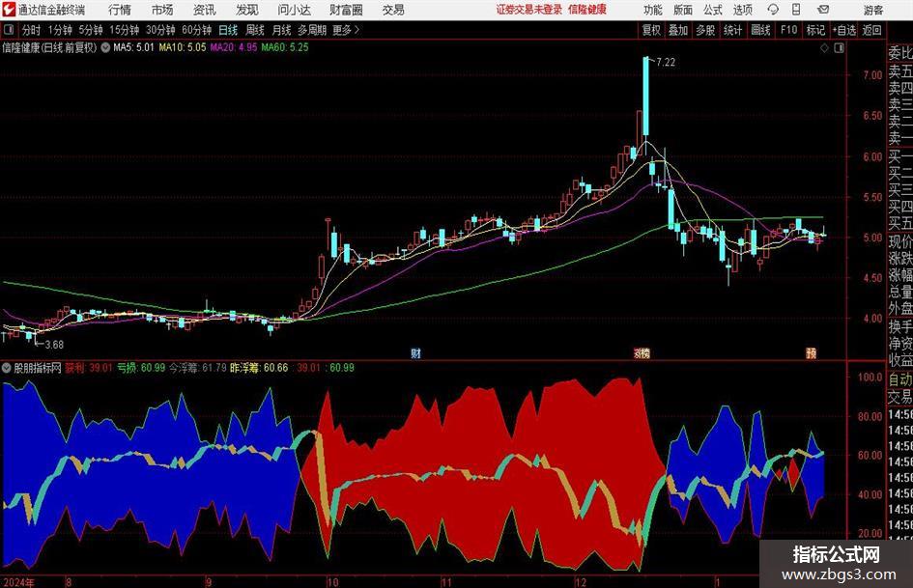
Task: Select the 日线 daily period
Action: (x=228, y=30)
